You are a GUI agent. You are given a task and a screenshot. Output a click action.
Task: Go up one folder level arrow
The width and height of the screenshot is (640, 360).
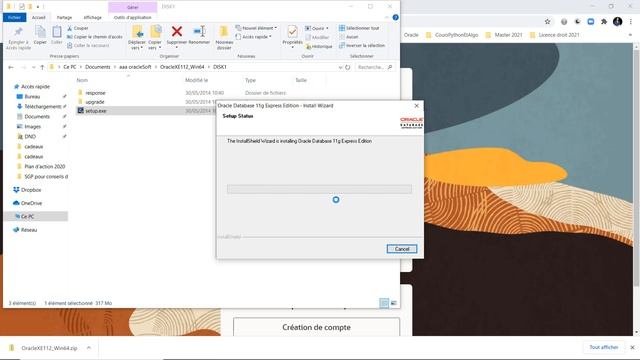pos(42,67)
